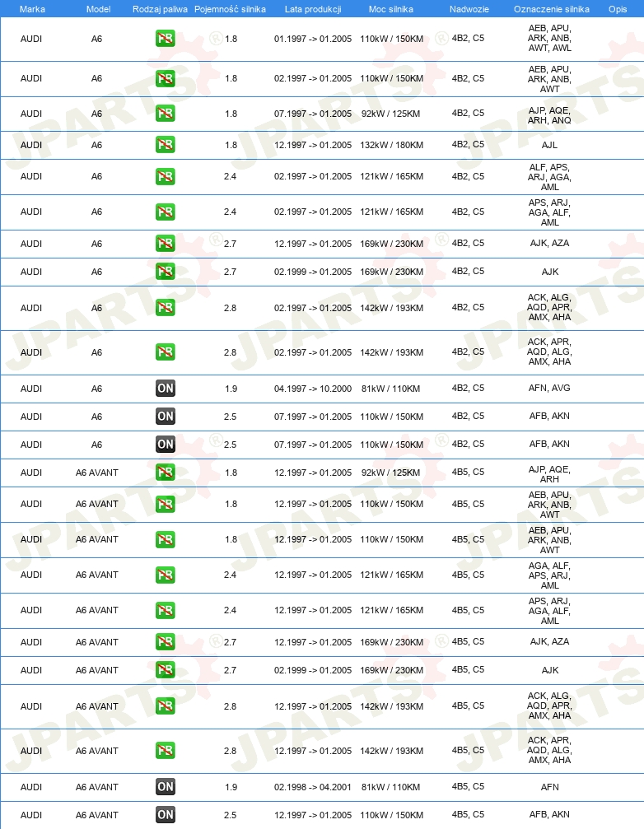
Task: Click the Oznaczenie silnika column header
Action: [552, 9]
